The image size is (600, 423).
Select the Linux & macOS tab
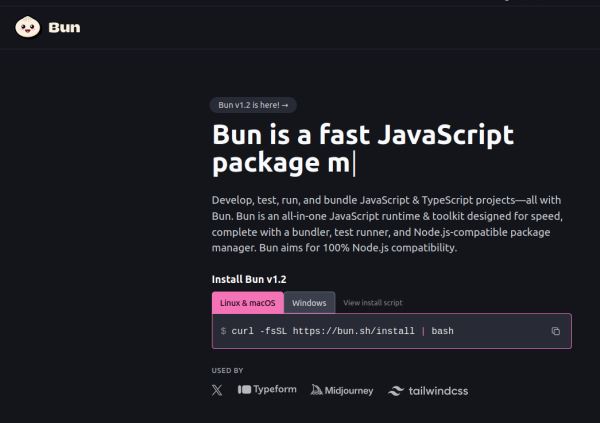248,303
